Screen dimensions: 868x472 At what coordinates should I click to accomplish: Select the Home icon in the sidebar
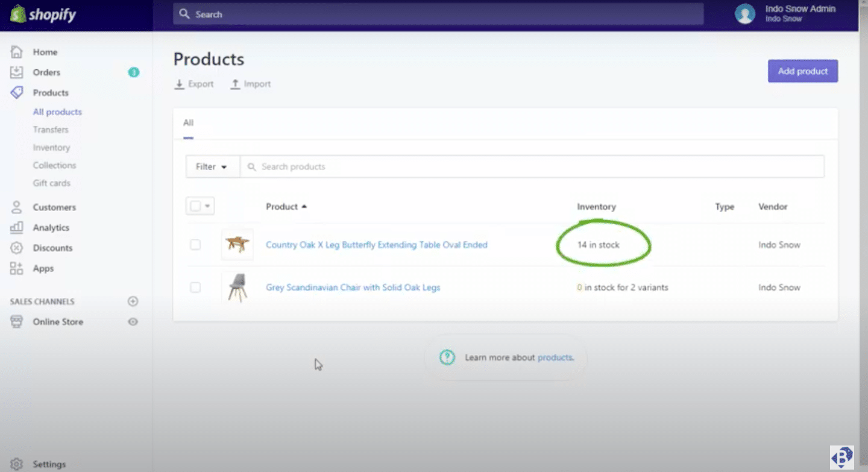[16, 52]
